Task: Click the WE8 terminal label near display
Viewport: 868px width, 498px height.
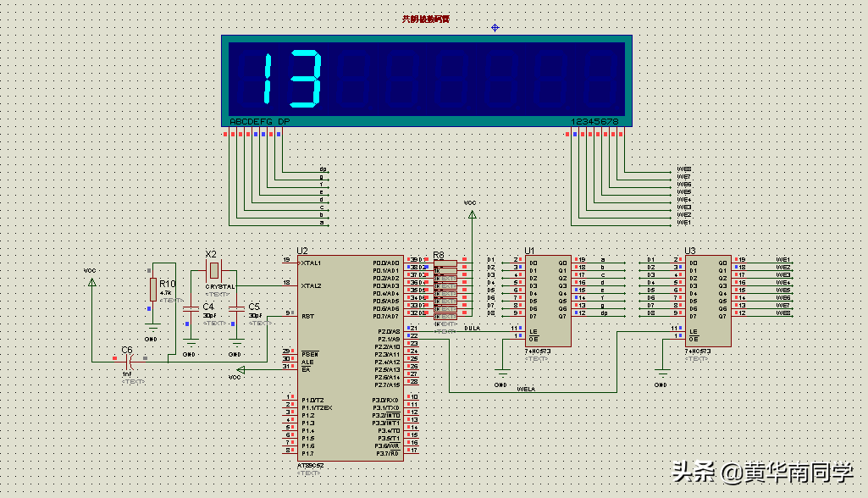Action: click(684, 169)
